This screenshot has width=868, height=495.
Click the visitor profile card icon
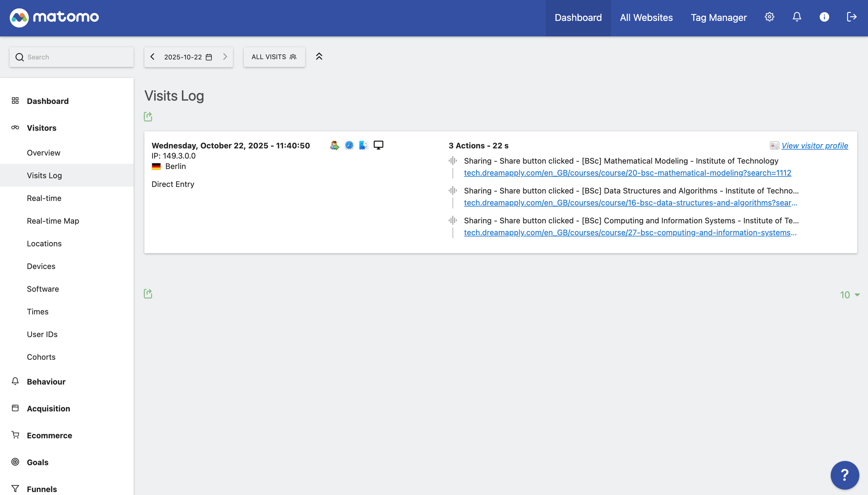[x=774, y=145]
